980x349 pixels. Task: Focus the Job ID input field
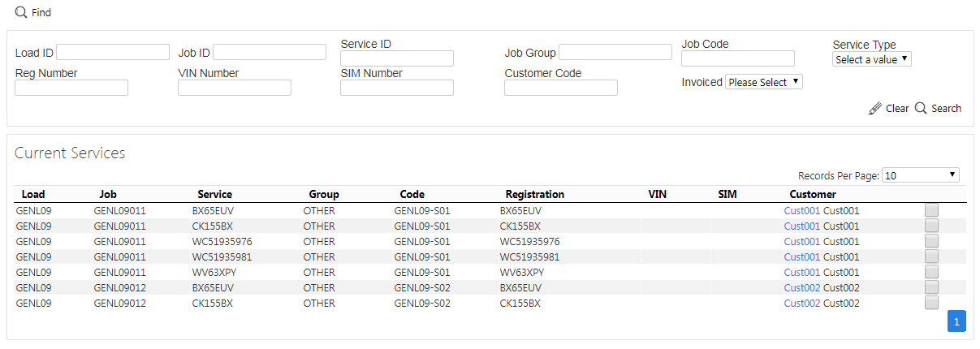click(x=270, y=52)
